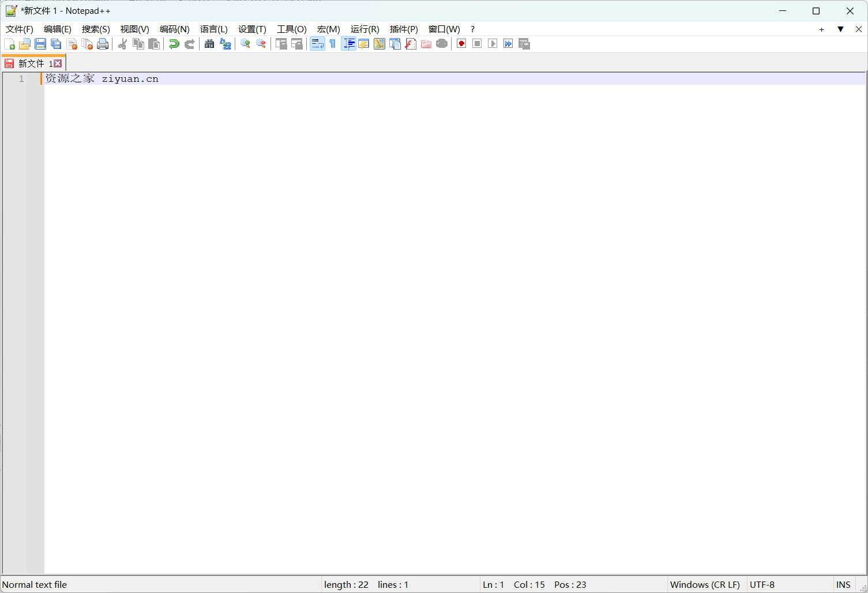Open the 编码(N) menu
The image size is (868, 593).
174,29
